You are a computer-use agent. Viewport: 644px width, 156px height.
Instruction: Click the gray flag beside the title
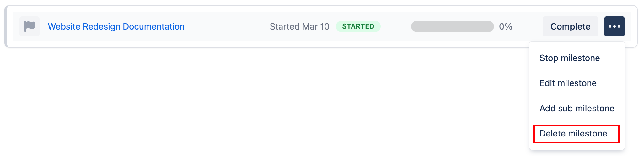coord(30,26)
